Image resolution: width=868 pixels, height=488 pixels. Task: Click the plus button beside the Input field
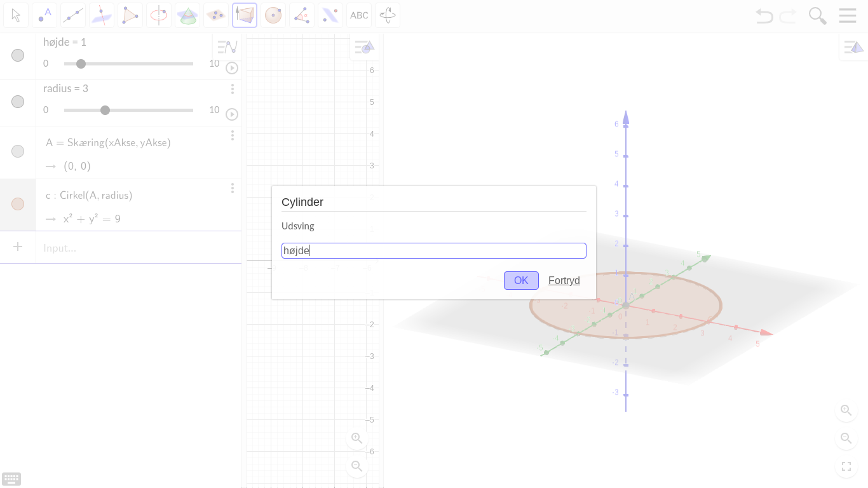[x=18, y=247]
